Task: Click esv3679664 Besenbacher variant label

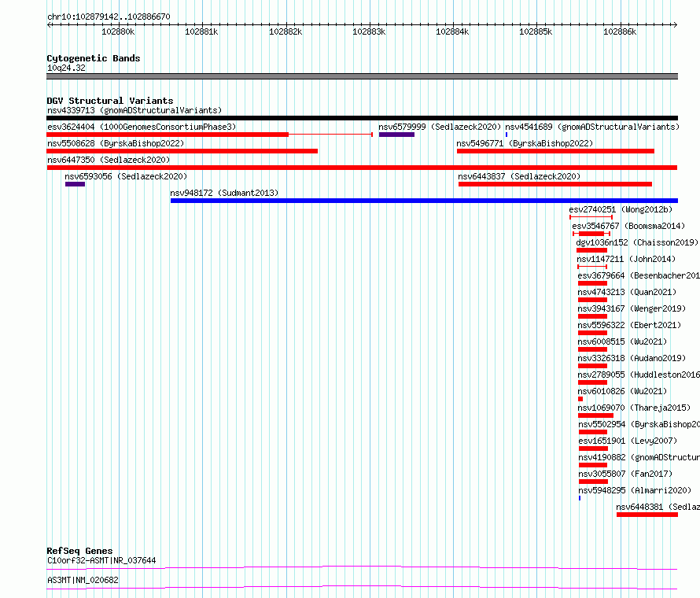Action: (x=639, y=275)
